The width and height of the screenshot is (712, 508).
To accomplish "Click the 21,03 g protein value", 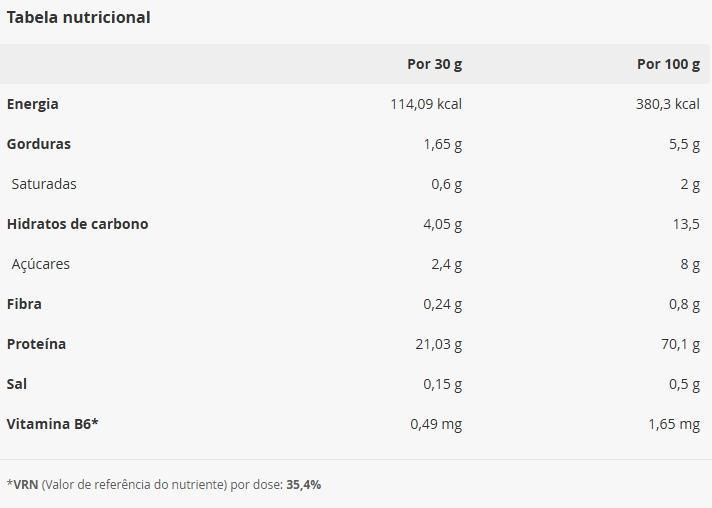I will [x=439, y=344].
